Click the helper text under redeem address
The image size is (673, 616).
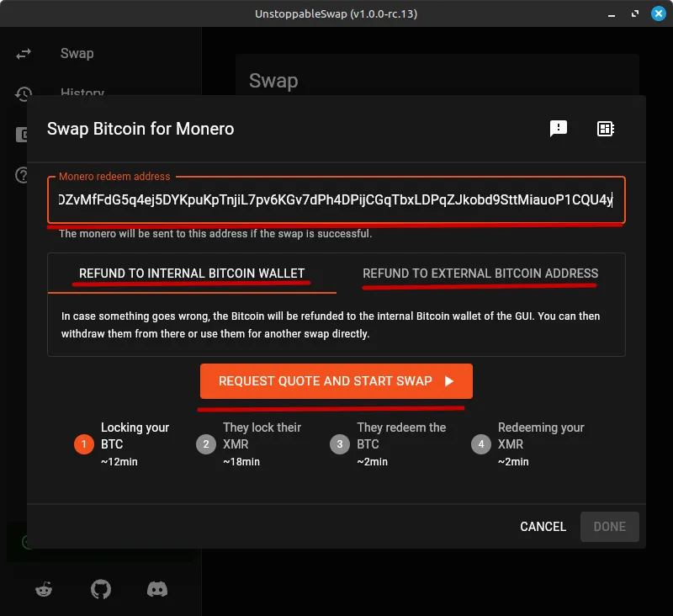coord(215,233)
